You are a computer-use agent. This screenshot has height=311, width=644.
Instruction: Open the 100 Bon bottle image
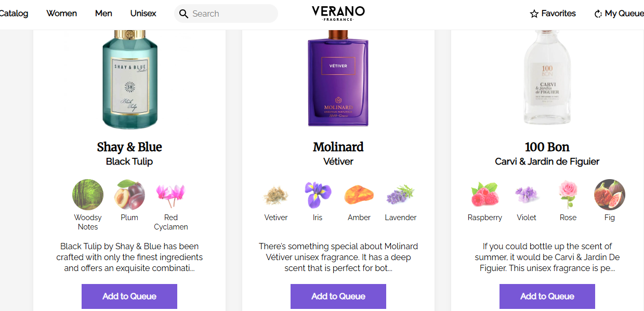click(547, 78)
